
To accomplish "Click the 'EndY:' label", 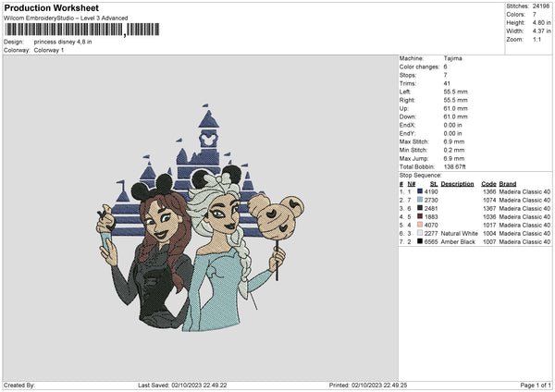I will click(x=407, y=133).
